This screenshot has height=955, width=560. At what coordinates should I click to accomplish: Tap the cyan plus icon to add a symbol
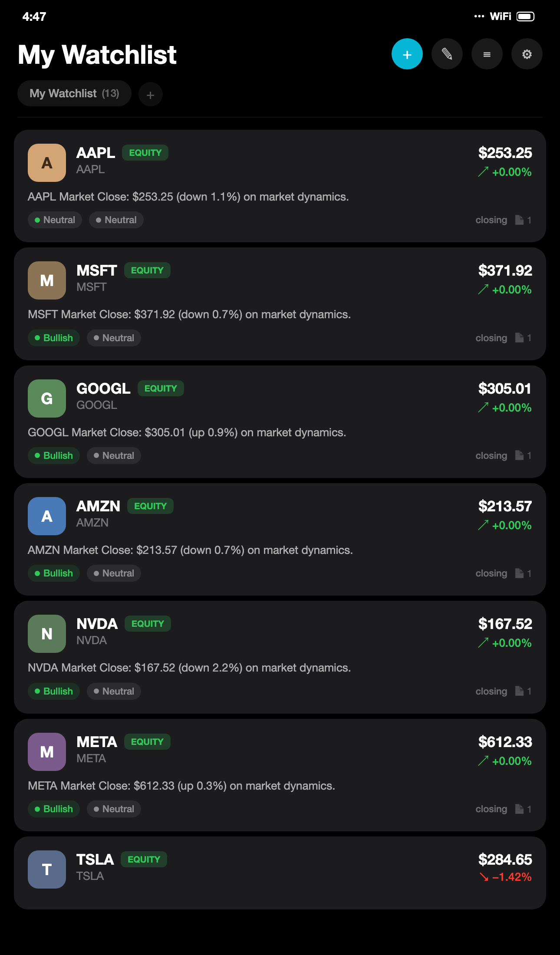pos(407,54)
